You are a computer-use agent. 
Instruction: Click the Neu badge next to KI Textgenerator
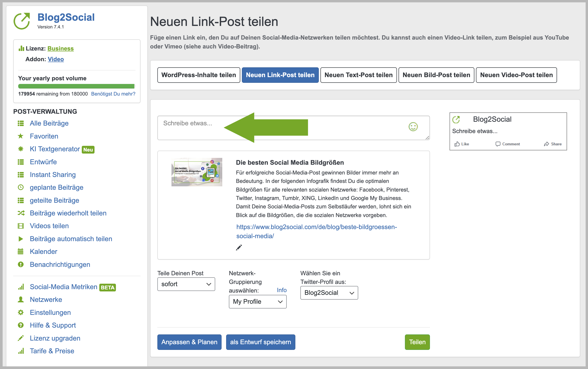(88, 149)
